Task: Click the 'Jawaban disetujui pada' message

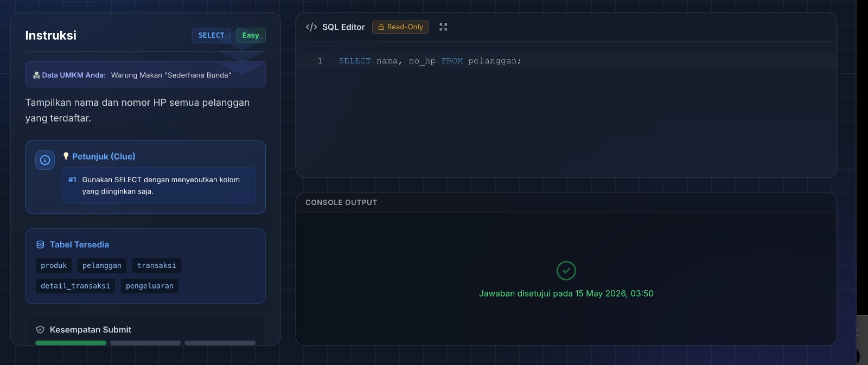Action: [x=566, y=293]
